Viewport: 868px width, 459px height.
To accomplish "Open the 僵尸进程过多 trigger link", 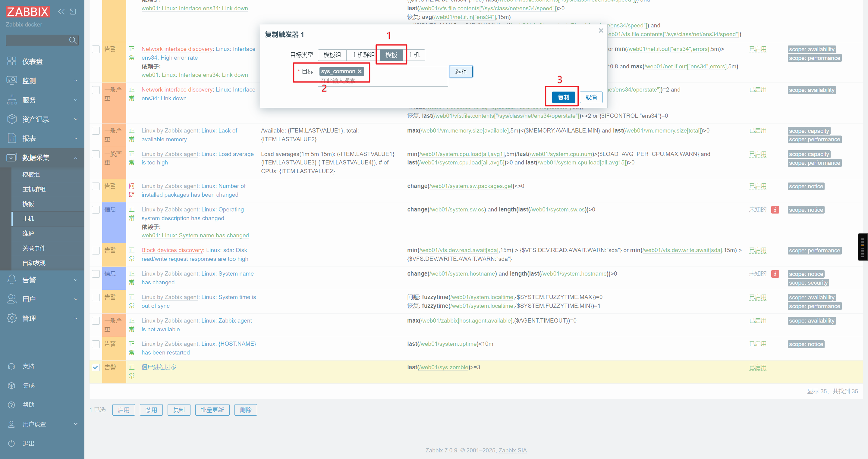I will [159, 367].
